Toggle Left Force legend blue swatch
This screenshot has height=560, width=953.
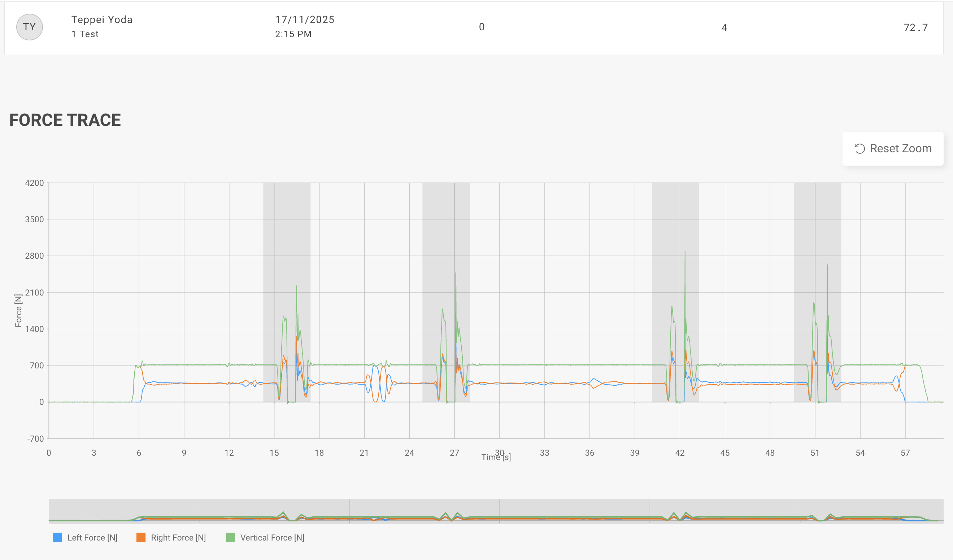tap(57, 537)
